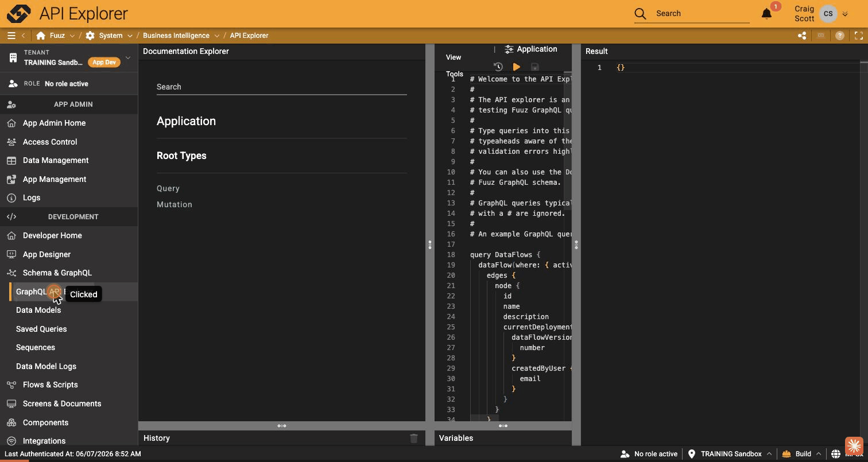This screenshot has height=462, width=868.
Task: Open the query history clock icon
Action: (x=498, y=67)
